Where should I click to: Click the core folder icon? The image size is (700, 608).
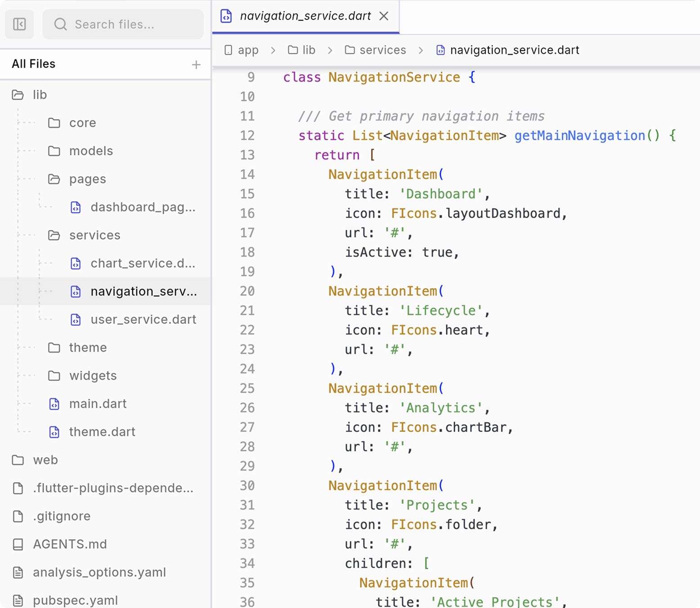pyautogui.click(x=54, y=123)
